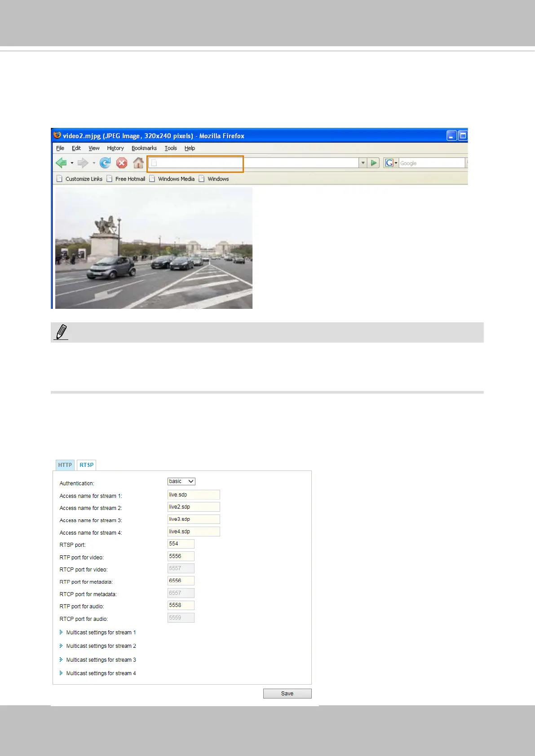Click in the Google search box
This screenshot has width=535, height=756.
[432, 163]
